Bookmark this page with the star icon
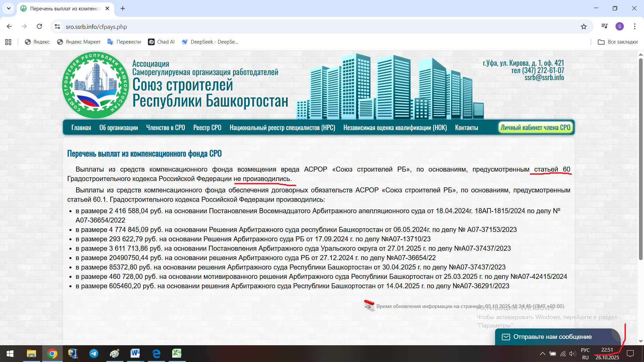Viewport: 644px width, 362px height. pos(584,26)
